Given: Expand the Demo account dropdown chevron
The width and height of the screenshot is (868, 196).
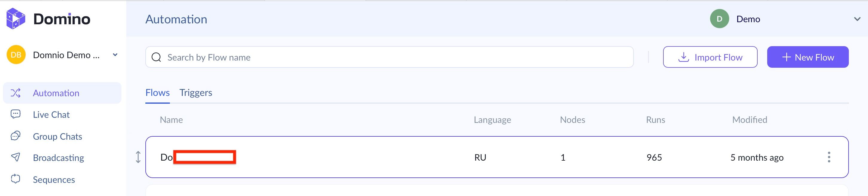Looking at the screenshot, I should 857,19.
